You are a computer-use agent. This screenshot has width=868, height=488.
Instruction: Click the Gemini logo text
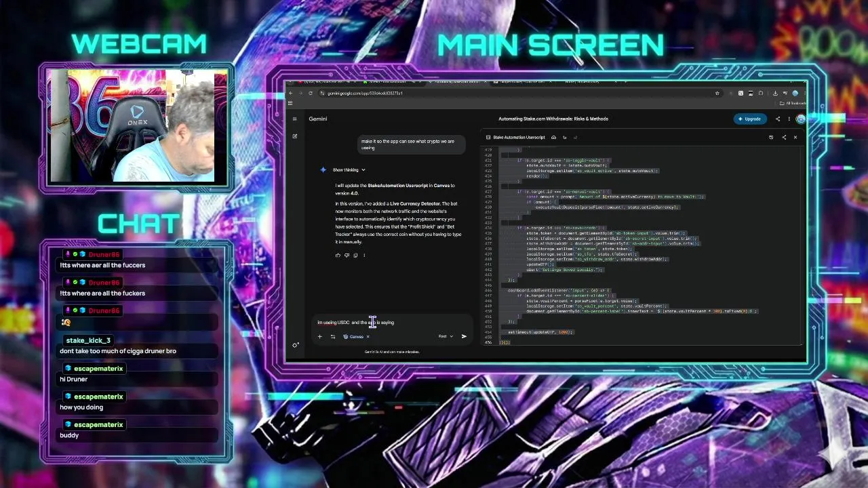click(318, 119)
